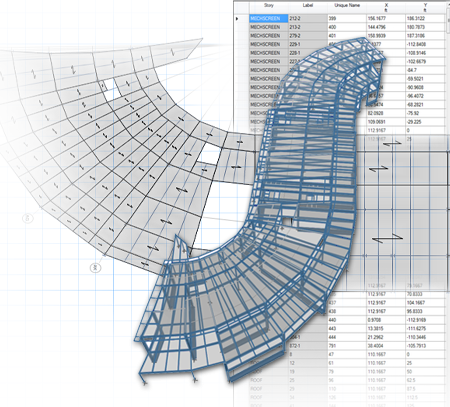Click the Story column header

click(269, 7)
